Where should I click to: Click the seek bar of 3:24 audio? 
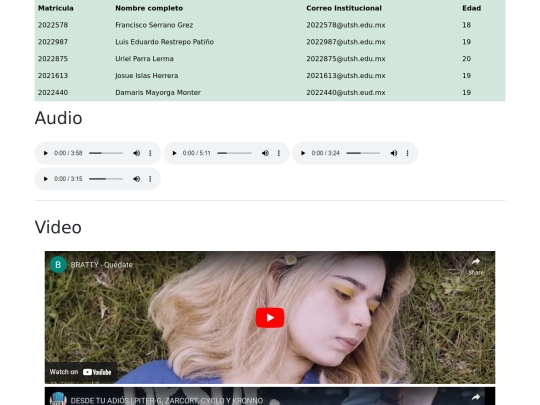click(x=363, y=153)
